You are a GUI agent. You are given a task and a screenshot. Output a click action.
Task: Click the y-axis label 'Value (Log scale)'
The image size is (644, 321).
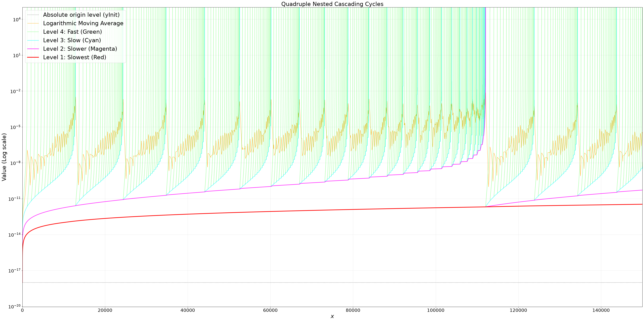pyautogui.click(x=4, y=157)
